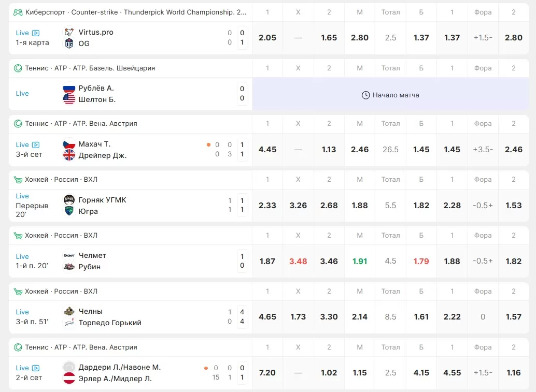
Task: Open live video stream for Virtus.pro match
Action: tap(36, 33)
